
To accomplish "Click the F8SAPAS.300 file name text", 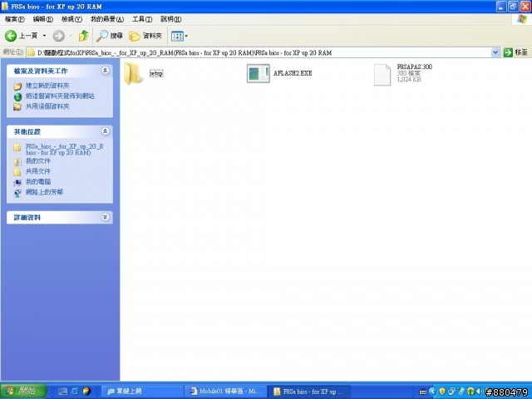I will [x=414, y=66].
